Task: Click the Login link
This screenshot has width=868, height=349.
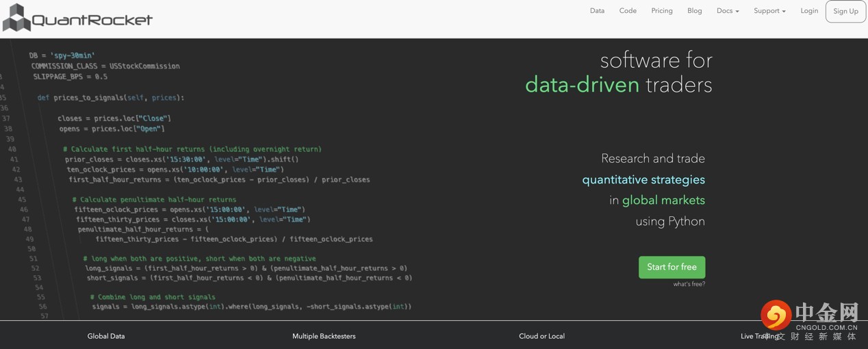Action: [x=809, y=11]
